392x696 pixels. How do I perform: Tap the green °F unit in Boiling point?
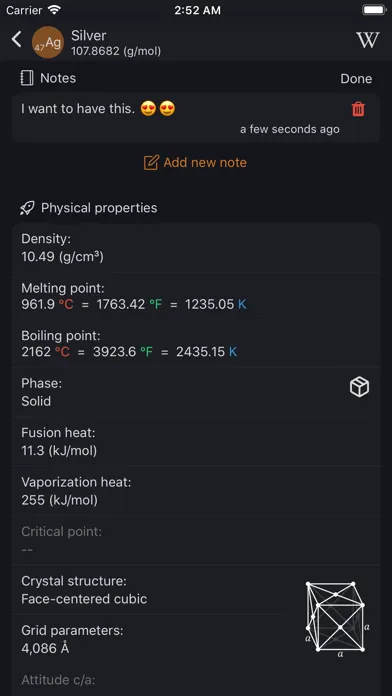click(x=146, y=352)
